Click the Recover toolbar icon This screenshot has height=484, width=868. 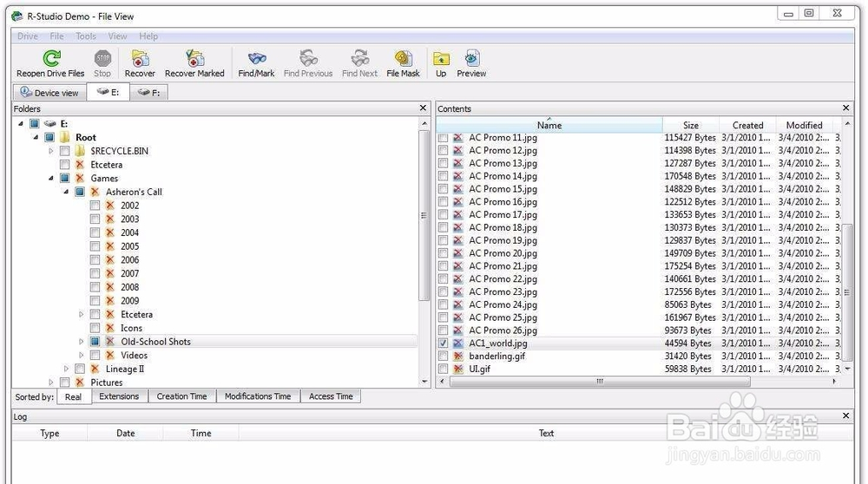(x=140, y=58)
